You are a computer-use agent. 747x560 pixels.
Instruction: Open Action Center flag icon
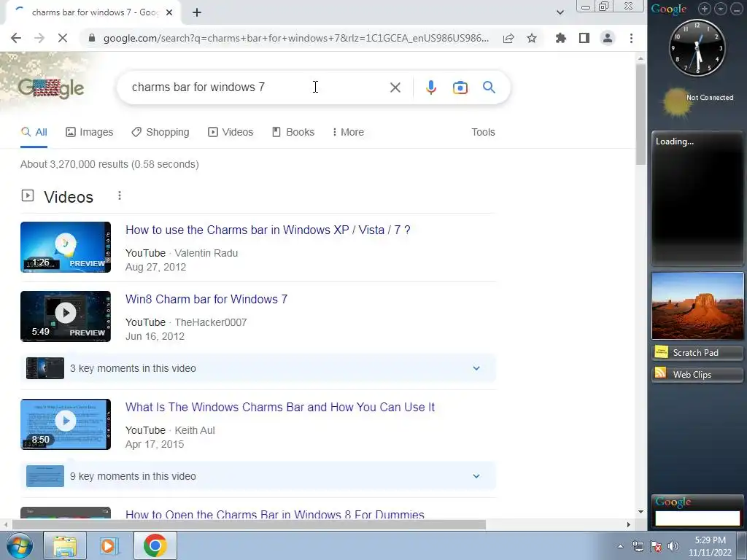656,546
